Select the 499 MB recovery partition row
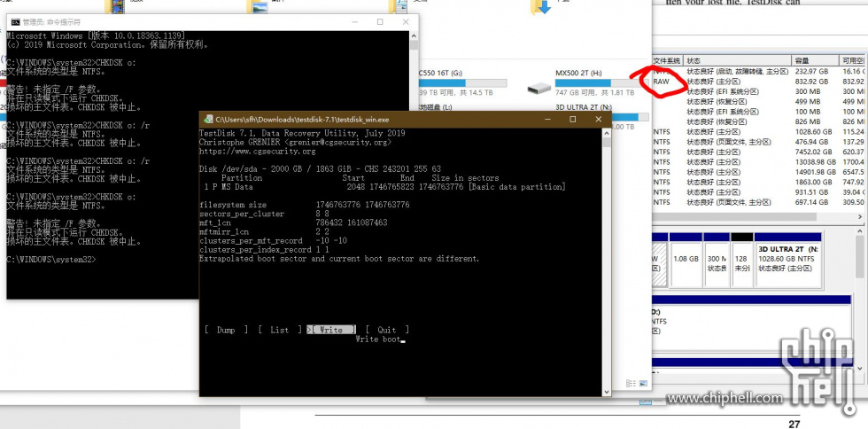Image resolution: width=868 pixels, height=429 pixels. click(758, 101)
